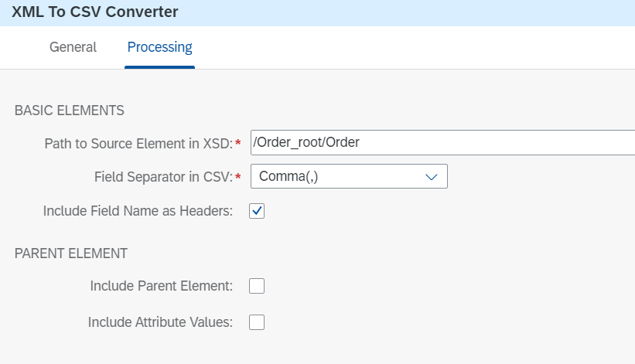The height and width of the screenshot is (364, 635).
Task: Tick the Include Attribute Values checkbox
Action: pyautogui.click(x=257, y=322)
